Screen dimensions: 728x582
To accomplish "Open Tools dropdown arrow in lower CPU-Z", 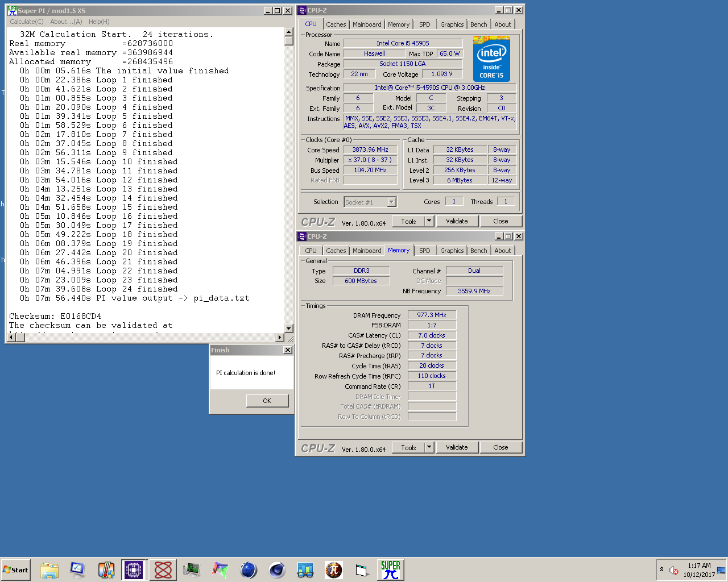I will (x=429, y=447).
